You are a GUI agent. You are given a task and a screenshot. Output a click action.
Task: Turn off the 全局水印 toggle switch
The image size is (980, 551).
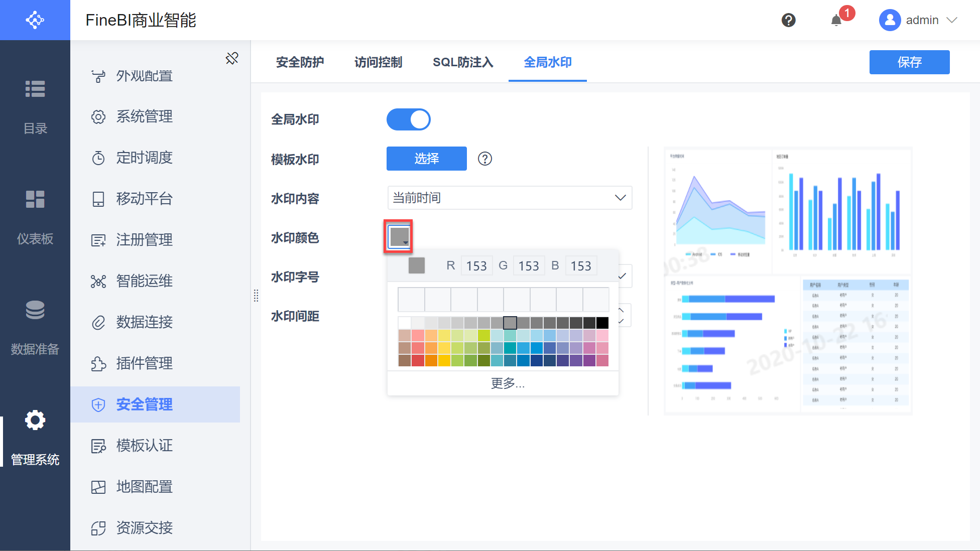(408, 119)
